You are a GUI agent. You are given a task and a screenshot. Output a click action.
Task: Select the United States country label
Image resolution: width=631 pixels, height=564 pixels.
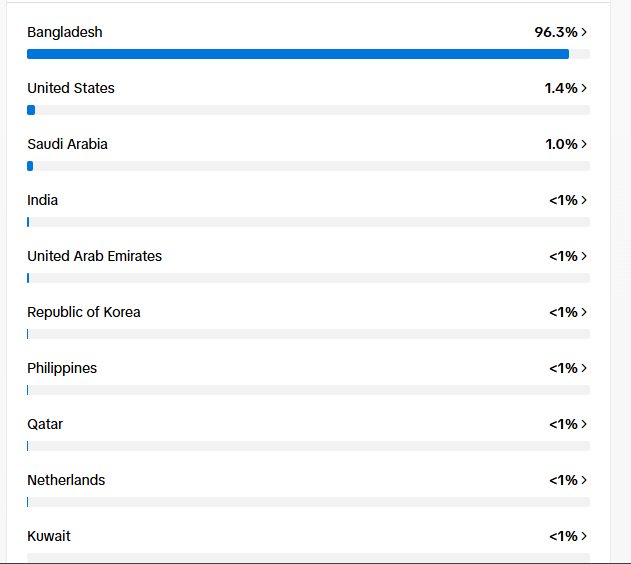point(71,88)
